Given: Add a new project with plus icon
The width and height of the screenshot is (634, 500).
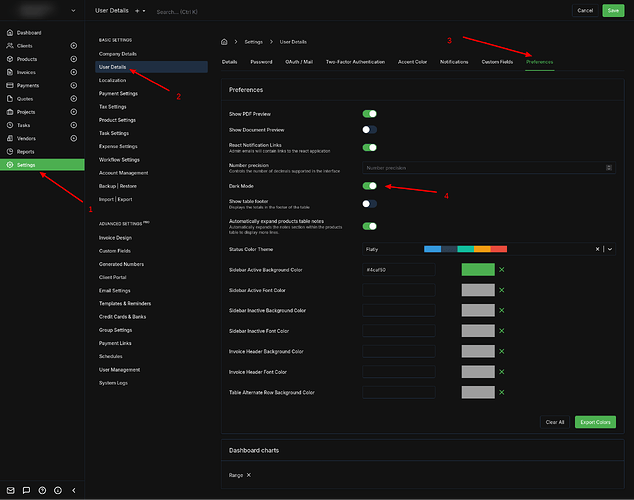Looking at the screenshot, I should tap(74, 112).
